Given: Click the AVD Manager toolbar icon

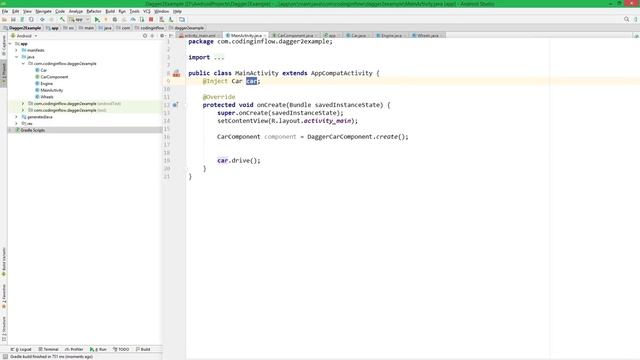Looking at the screenshot, I should (162, 20).
